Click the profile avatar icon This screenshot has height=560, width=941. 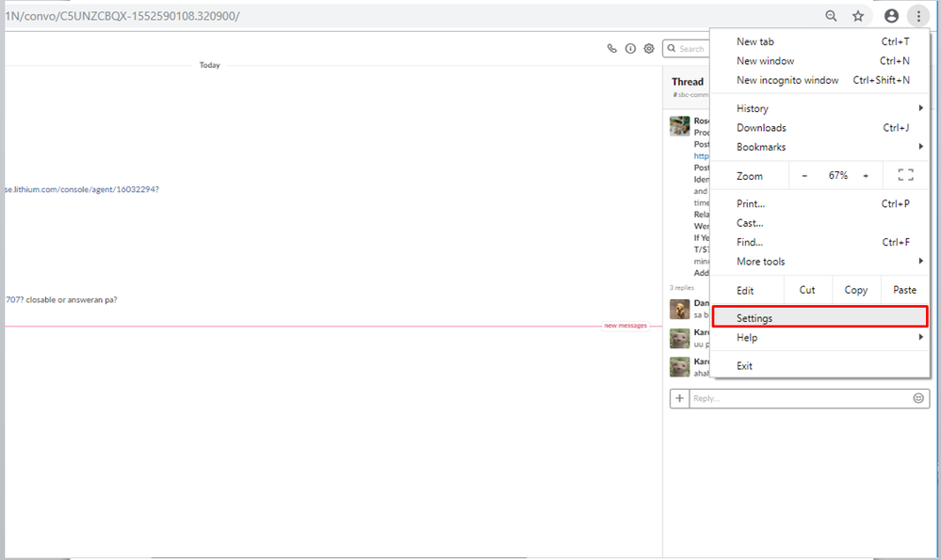click(891, 16)
